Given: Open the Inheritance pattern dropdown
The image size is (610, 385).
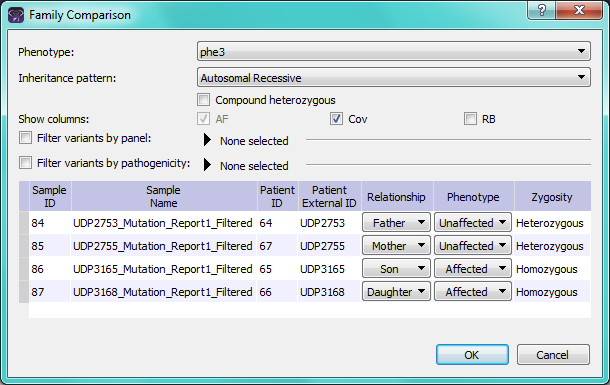Looking at the screenshot, I should tap(394, 77).
